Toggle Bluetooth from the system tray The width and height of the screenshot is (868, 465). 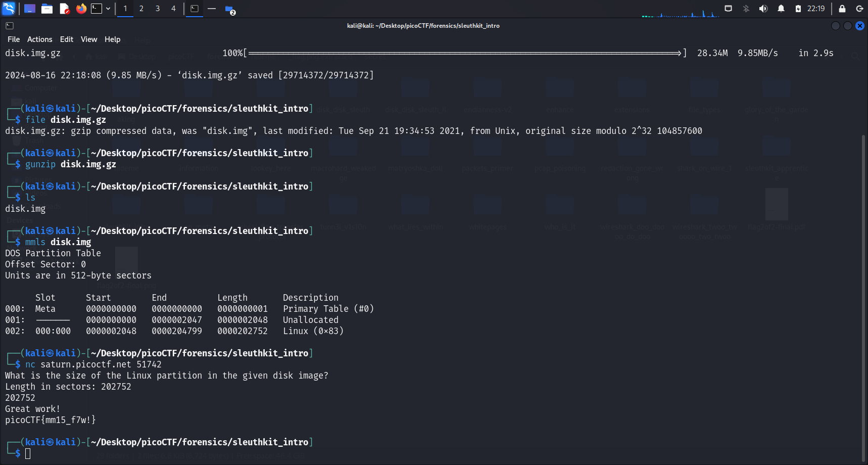tap(746, 9)
